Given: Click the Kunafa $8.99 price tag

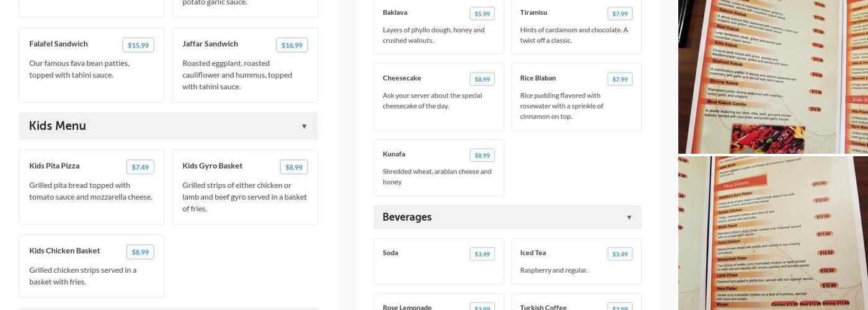Looking at the screenshot, I should tap(482, 156).
